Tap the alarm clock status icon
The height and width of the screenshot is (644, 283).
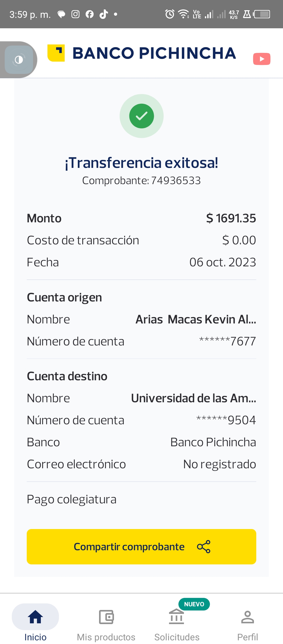[170, 14]
